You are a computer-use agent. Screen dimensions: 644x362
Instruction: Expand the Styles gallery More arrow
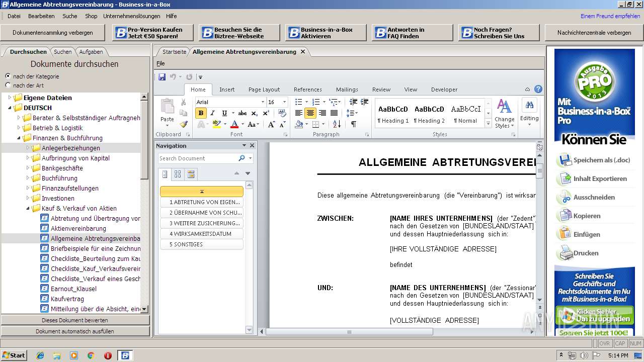(488, 124)
